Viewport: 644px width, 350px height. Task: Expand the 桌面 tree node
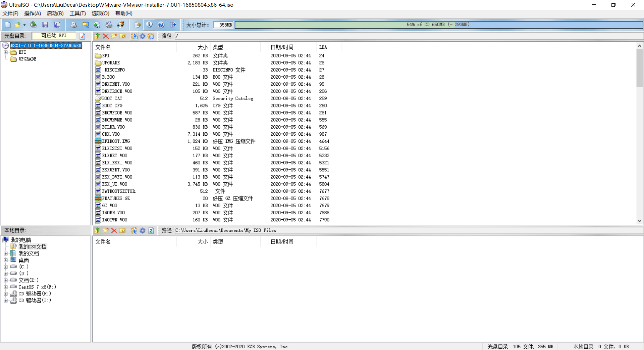[x=5, y=260]
